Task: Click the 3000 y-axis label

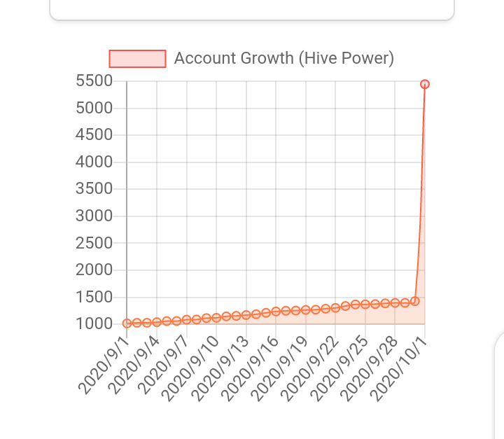Action: tap(94, 216)
